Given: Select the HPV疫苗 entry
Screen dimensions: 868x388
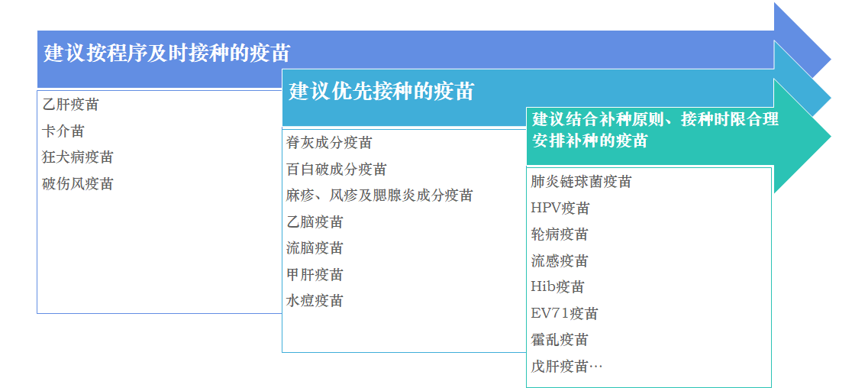Looking at the screenshot, I should (560, 209).
